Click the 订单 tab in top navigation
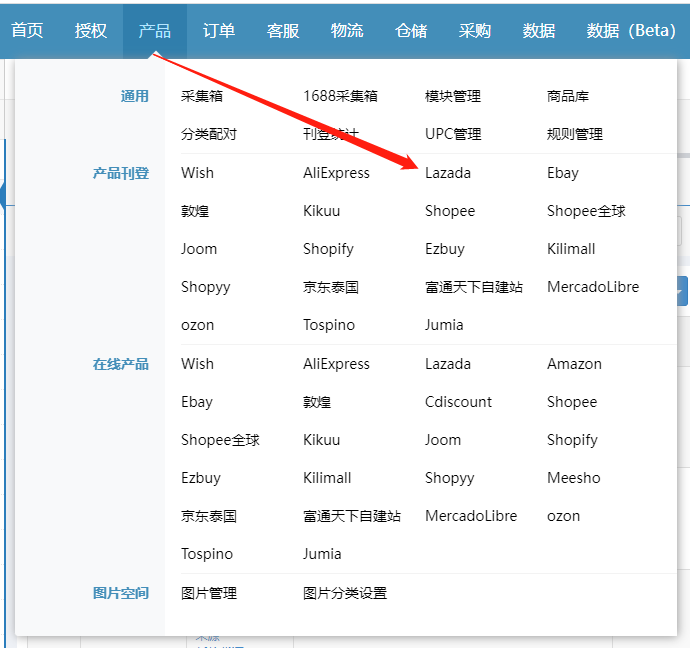690x648 pixels. click(x=219, y=30)
